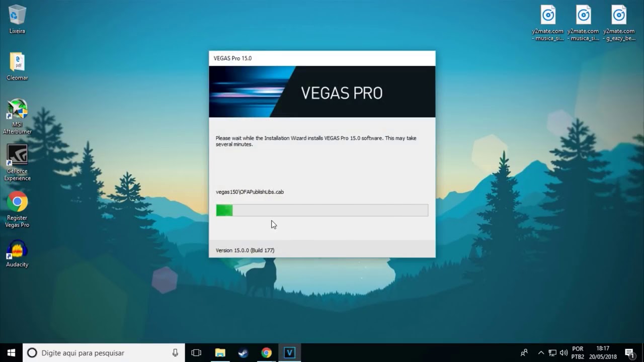The height and width of the screenshot is (362, 644).
Task: Select the second y2mate.com musica_si desktop file
Action: 583,23
